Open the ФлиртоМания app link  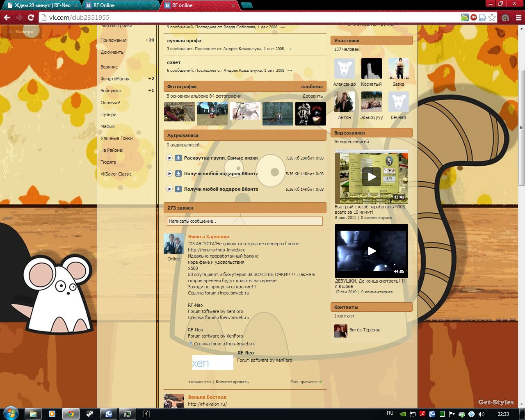tap(115, 79)
